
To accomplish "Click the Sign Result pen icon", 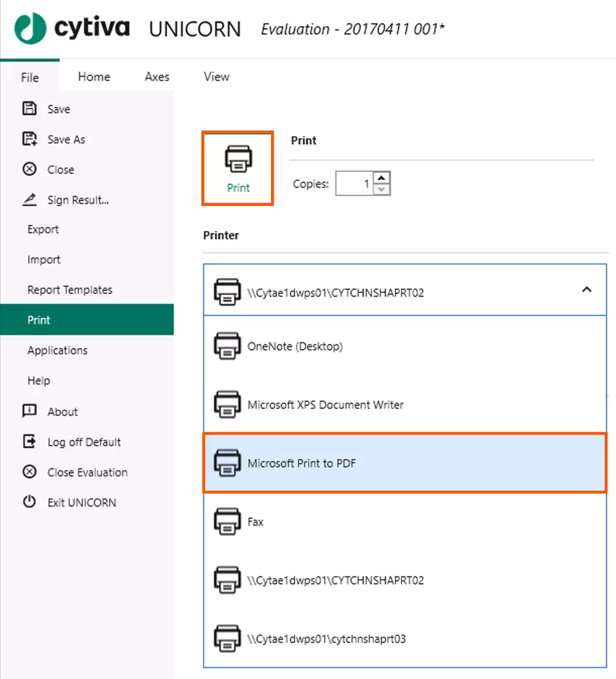I will click(30, 200).
